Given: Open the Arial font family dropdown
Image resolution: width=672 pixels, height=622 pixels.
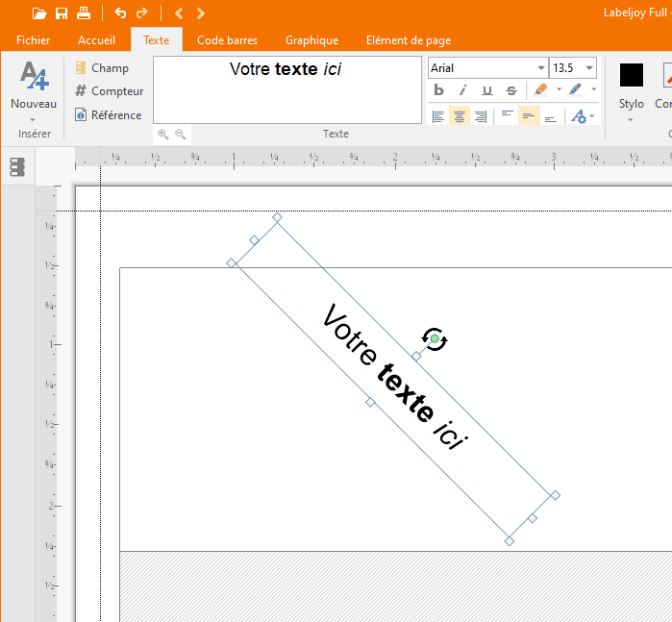Looking at the screenshot, I should pos(541,68).
